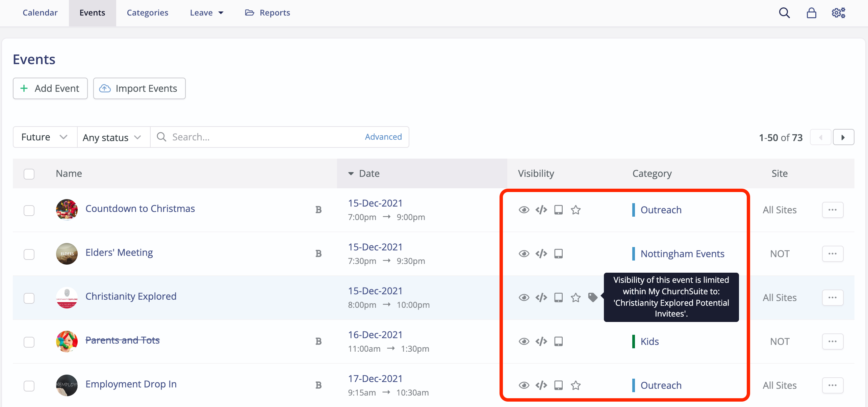Screen dimensions: 868x407
Task: Open the Future filter dropdown
Action: click(x=44, y=137)
